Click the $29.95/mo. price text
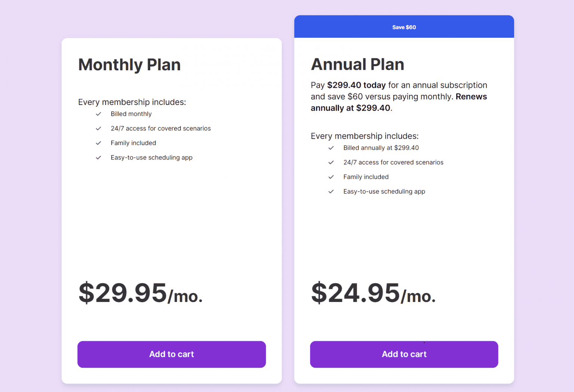 [141, 293]
